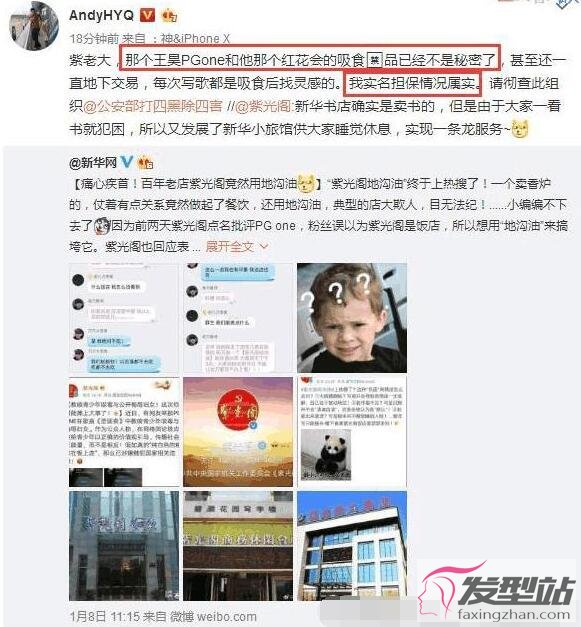Open AndyHYQ's profile avatar

pos(34,26)
